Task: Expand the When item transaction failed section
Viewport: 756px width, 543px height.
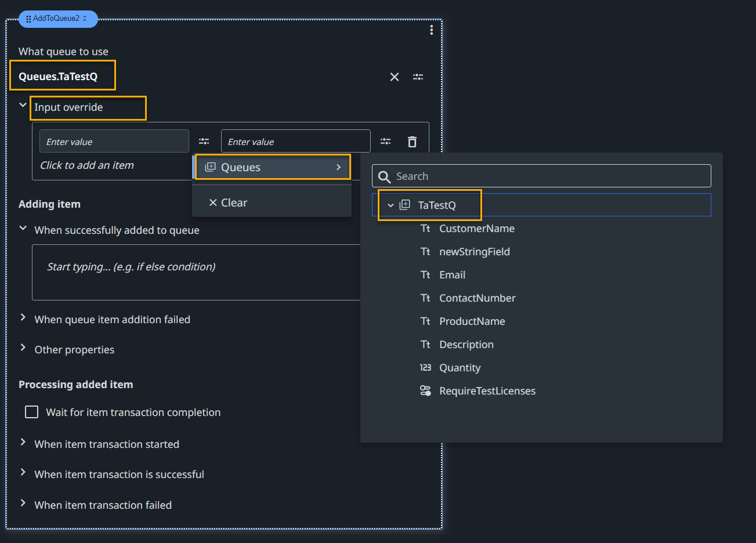Action: pyautogui.click(x=23, y=505)
